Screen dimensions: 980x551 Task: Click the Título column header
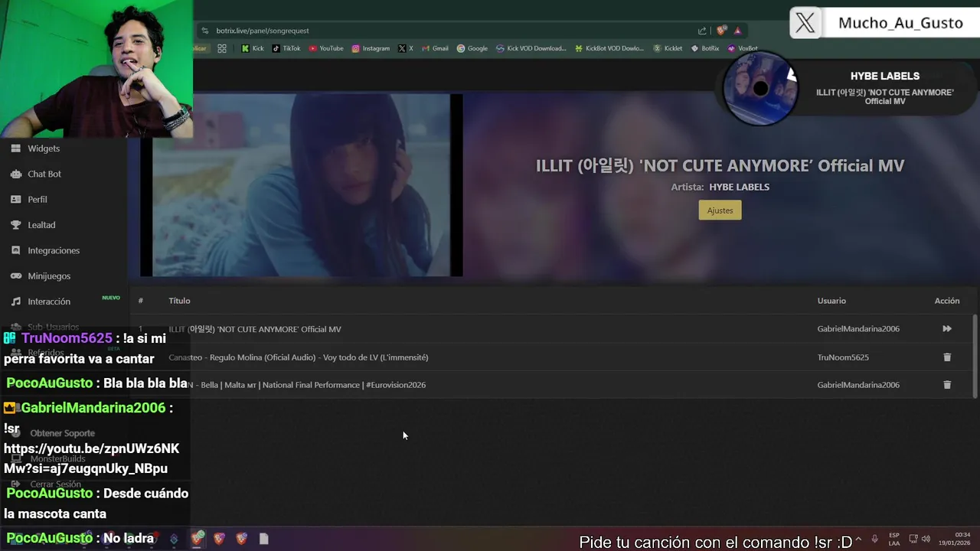click(179, 301)
